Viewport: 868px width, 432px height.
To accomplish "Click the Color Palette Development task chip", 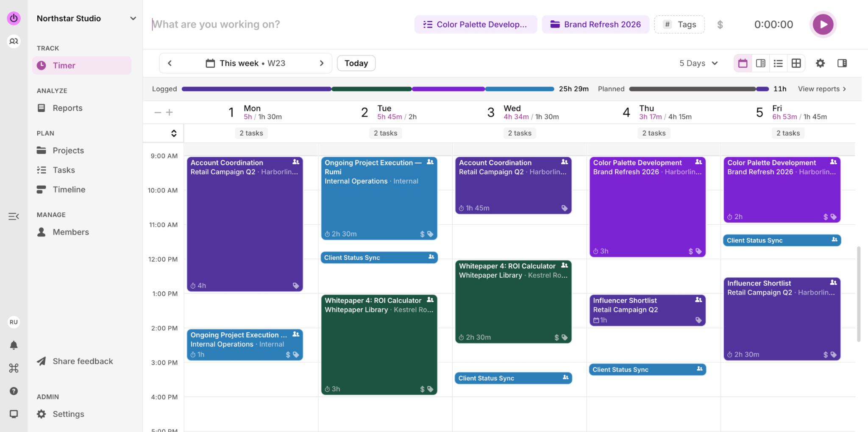I will (x=476, y=25).
